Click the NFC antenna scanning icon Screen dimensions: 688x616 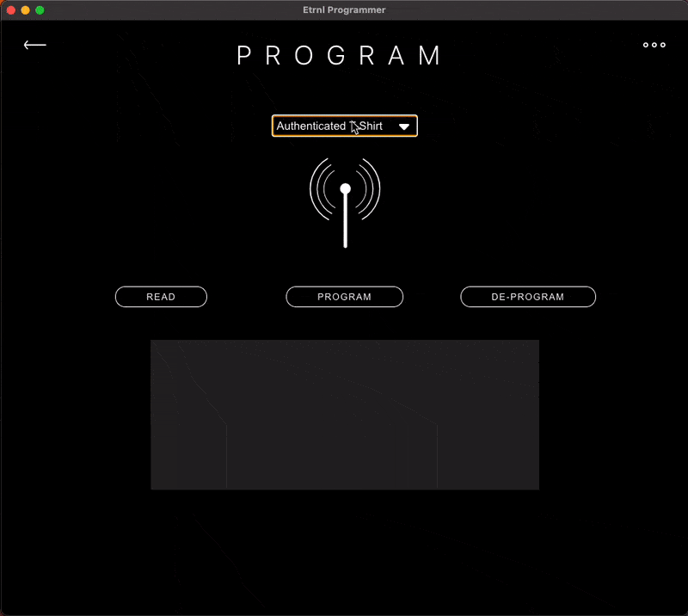tap(344, 202)
